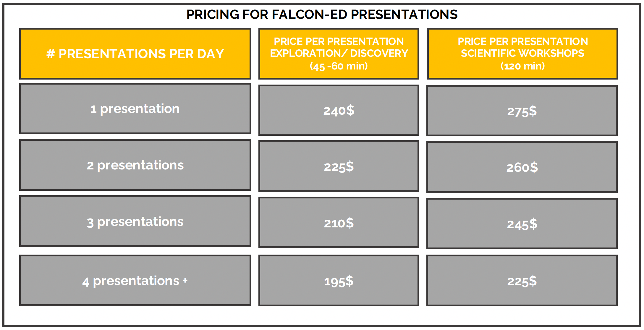Click the 'Scientific Workshops' header text
Image resolution: width=644 pixels, height=330 pixels.
[x=522, y=53]
